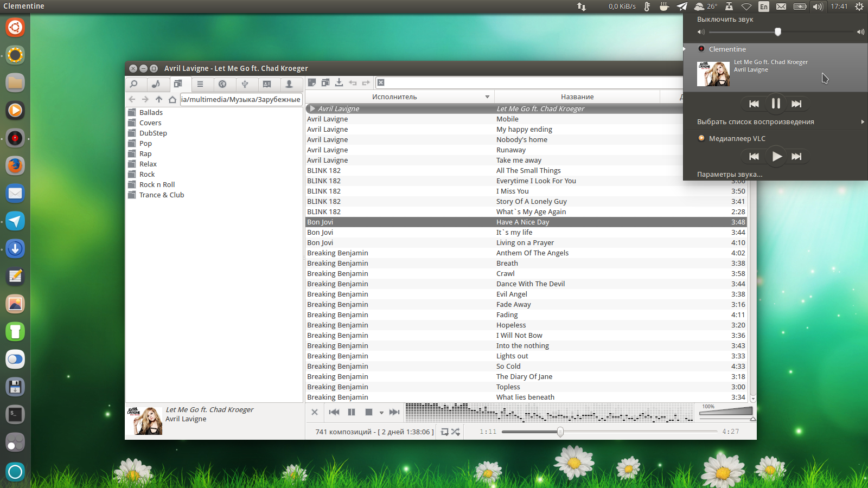Open the Trance & Club folder

pyautogui.click(x=161, y=195)
